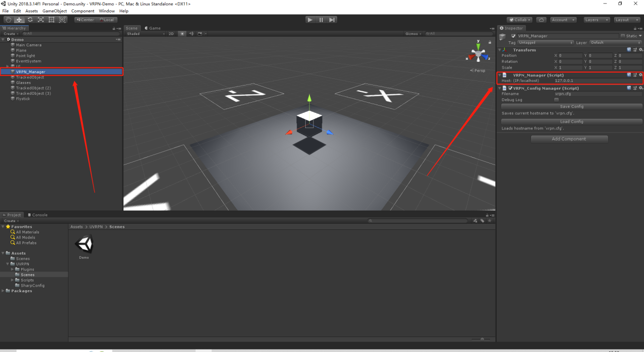Click the Step frame button
The image size is (644, 352).
pos(332,20)
